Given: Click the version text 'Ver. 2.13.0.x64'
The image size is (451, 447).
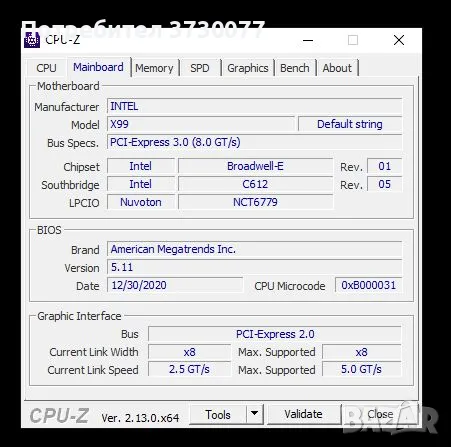Looking at the screenshot, I should pos(140,418).
